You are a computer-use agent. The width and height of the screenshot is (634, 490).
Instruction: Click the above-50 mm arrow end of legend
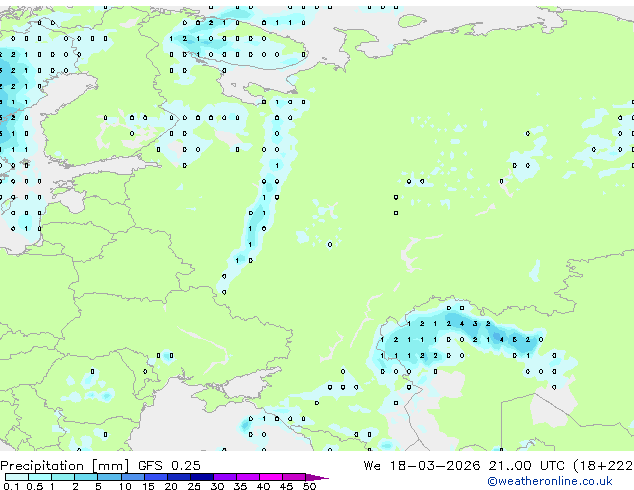click(x=317, y=477)
